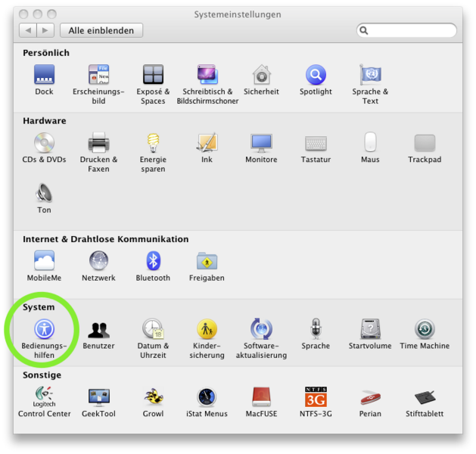Open the iStat Menus pane
This screenshot has height=454, width=476.
(x=207, y=397)
